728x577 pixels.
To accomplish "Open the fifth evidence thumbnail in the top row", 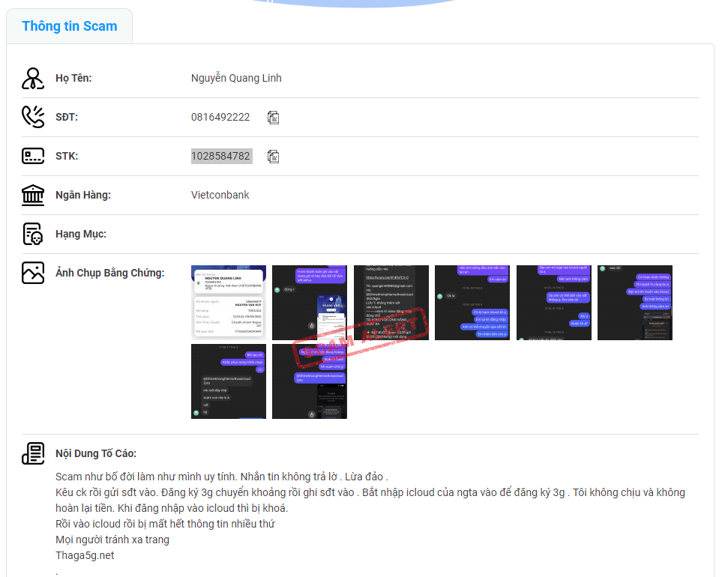I will point(554,303).
